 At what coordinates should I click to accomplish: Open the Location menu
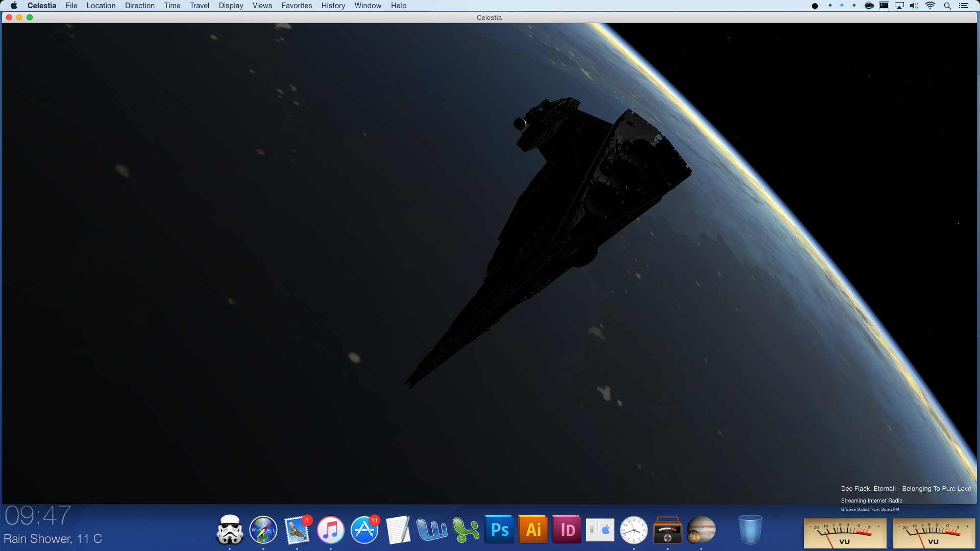click(101, 6)
